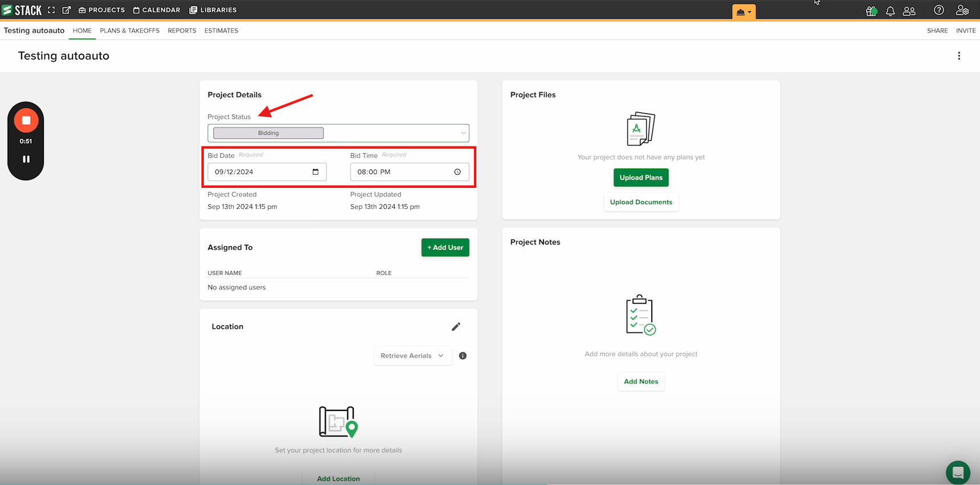Click the Add User button
The image size is (980, 485).
click(445, 248)
